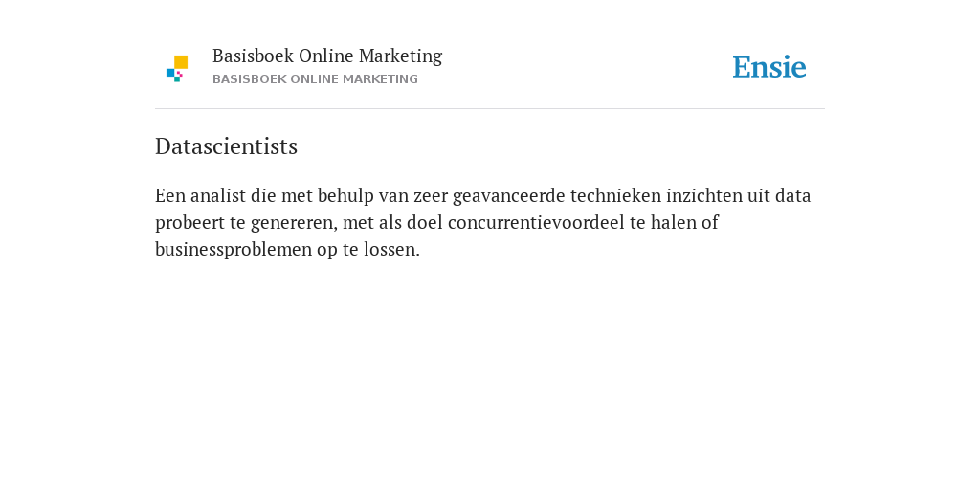Click the word 'genereren' in the second line
The height and width of the screenshot is (490, 980).
tap(294, 223)
